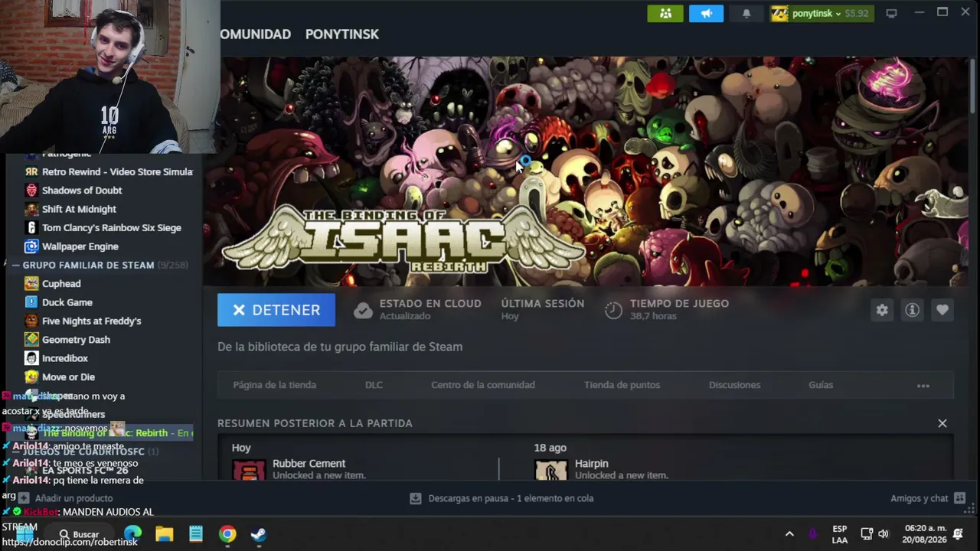The width and height of the screenshot is (980, 551).
Task: Open Centro de la comunidad tab
Action: (483, 385)
